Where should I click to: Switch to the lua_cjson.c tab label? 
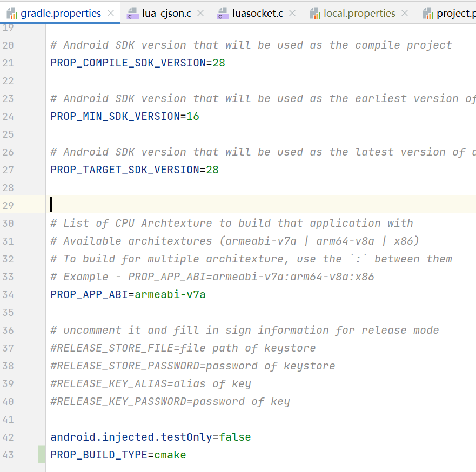click(x=166, y=14)
